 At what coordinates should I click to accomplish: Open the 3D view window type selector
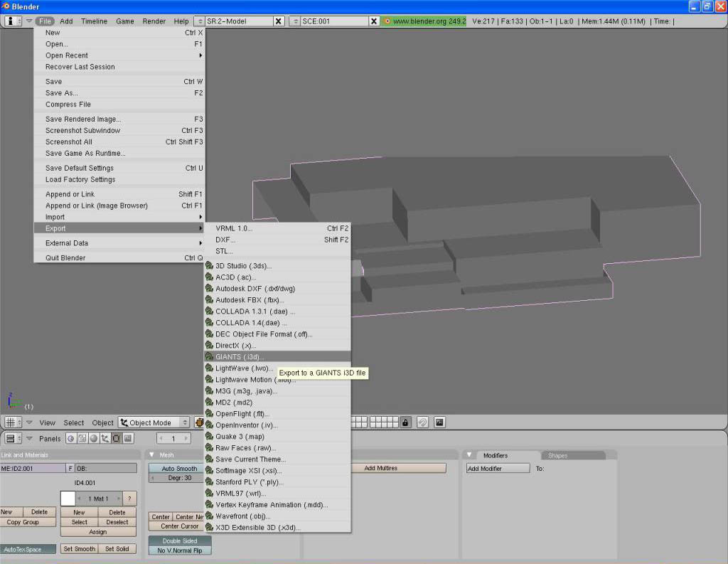[14, 422]
